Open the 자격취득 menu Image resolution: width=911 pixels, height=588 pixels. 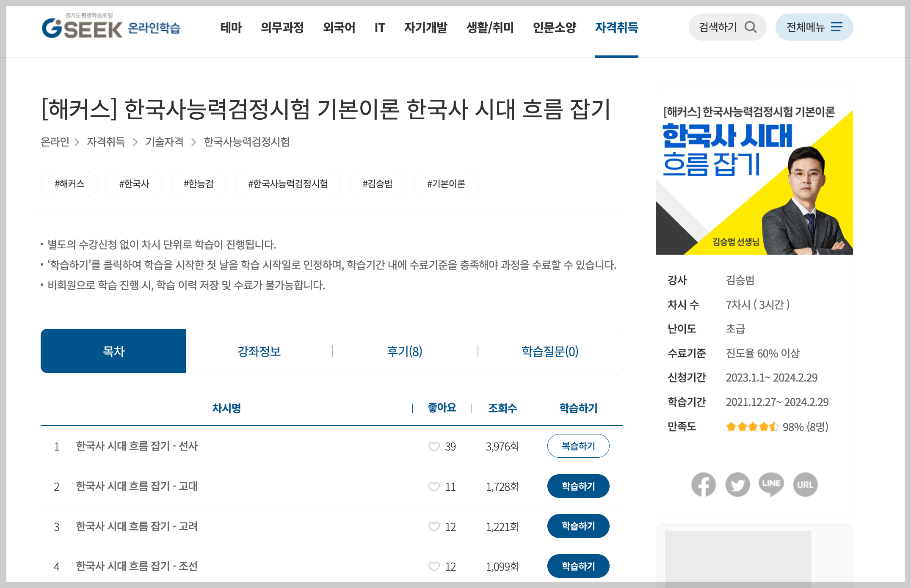(616, 27)
